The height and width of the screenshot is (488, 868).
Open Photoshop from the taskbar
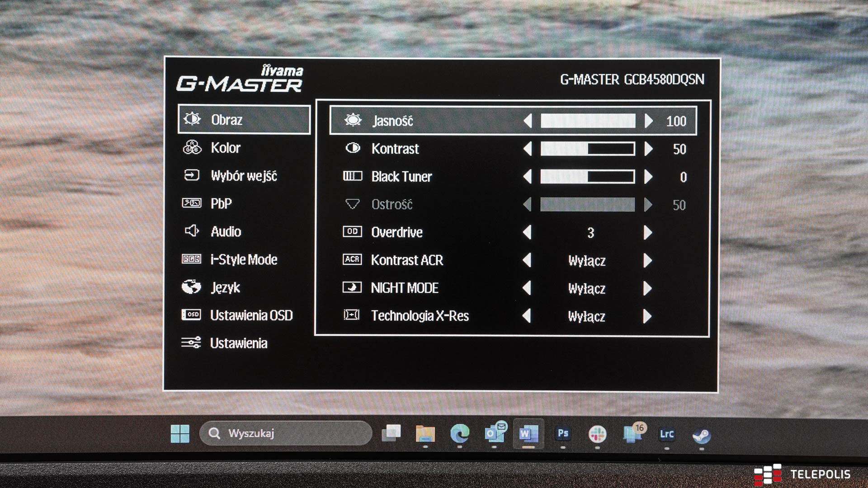[x=563, y=434]
